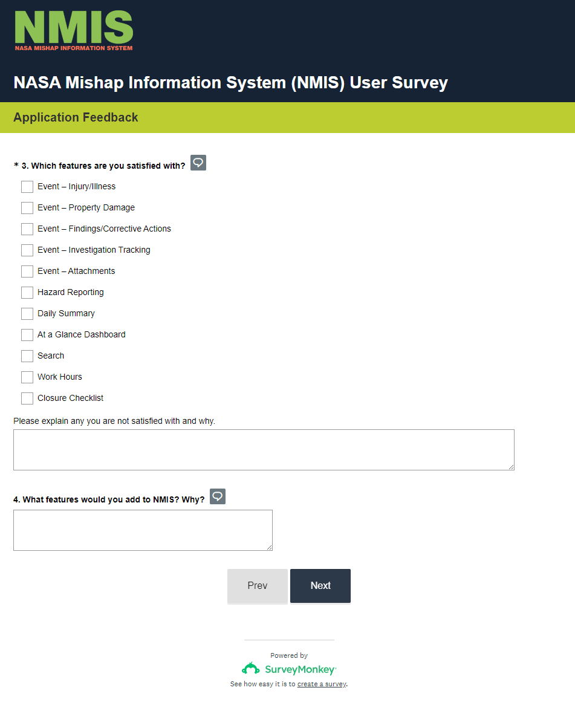575x728 pixels.
Task: Mark the Daily Summary checkbox
Action: 27,314
